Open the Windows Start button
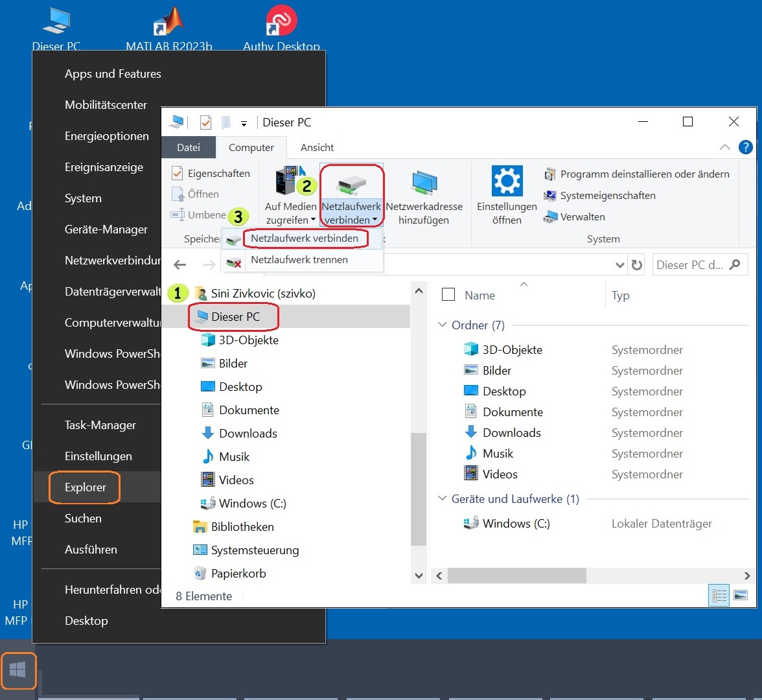 19,671
